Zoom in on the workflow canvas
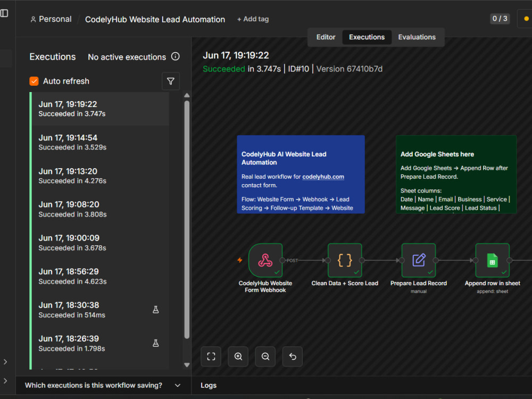 [x=238, y=356]
